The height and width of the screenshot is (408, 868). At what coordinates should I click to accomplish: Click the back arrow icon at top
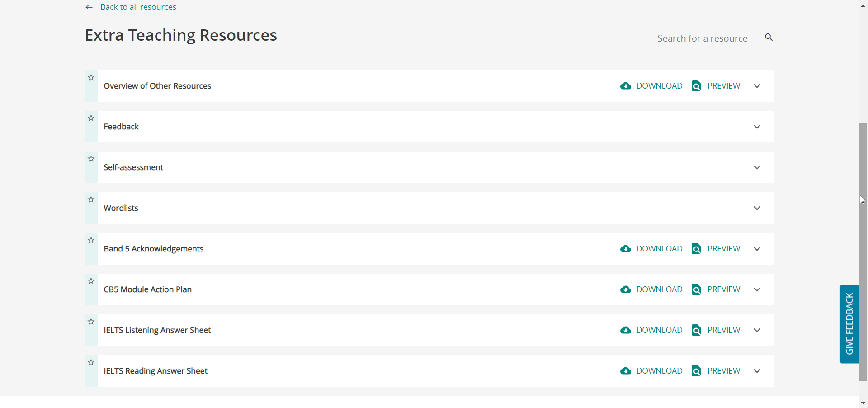89,7
